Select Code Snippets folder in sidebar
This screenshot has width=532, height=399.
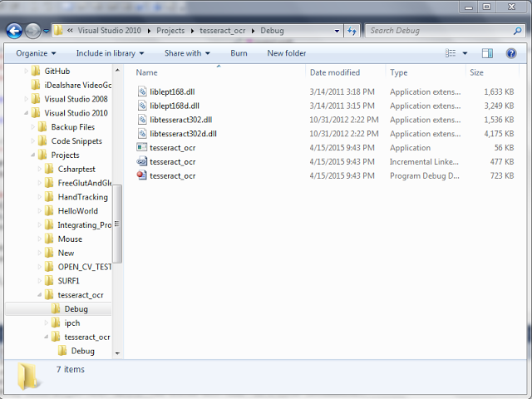[76, 141]
